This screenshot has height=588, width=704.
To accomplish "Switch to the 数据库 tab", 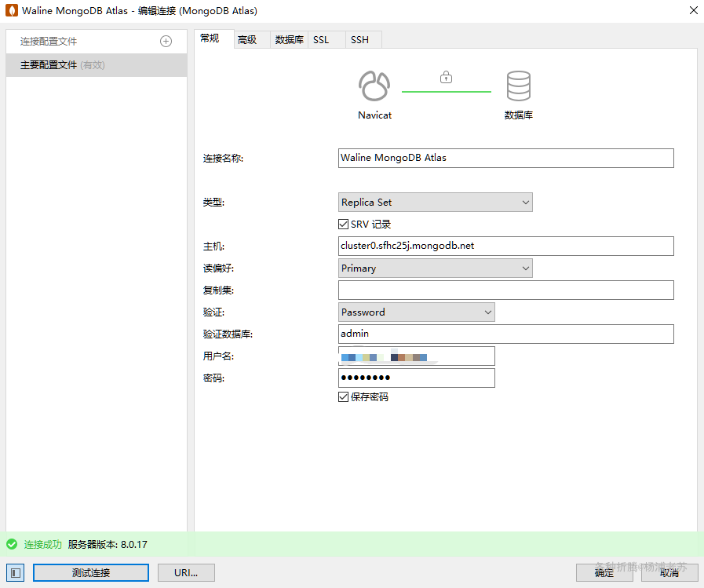I will click(x=289, y=40).
